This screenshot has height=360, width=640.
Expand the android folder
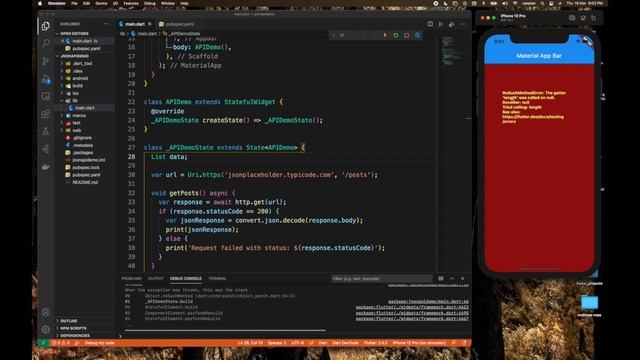pyautogui.click(x=80, y=78)
